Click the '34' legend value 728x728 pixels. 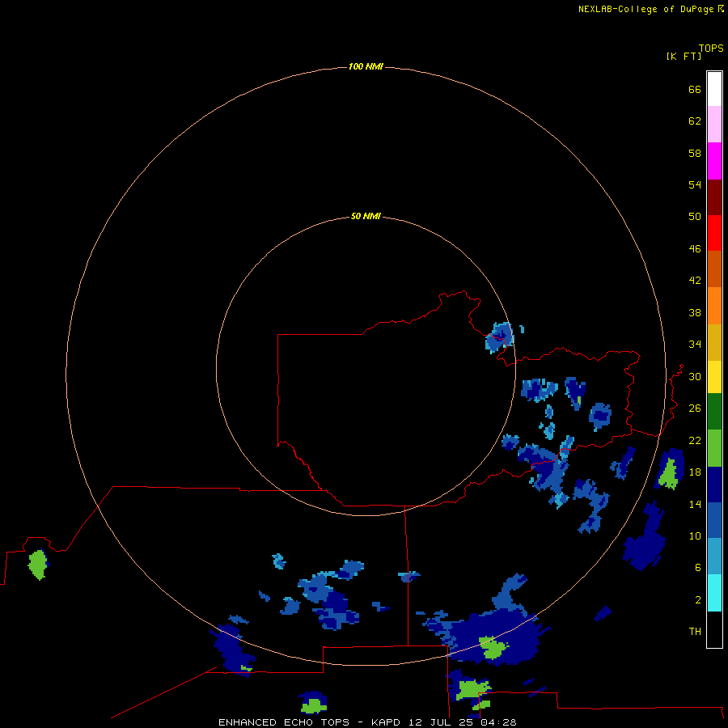(695, 345)
